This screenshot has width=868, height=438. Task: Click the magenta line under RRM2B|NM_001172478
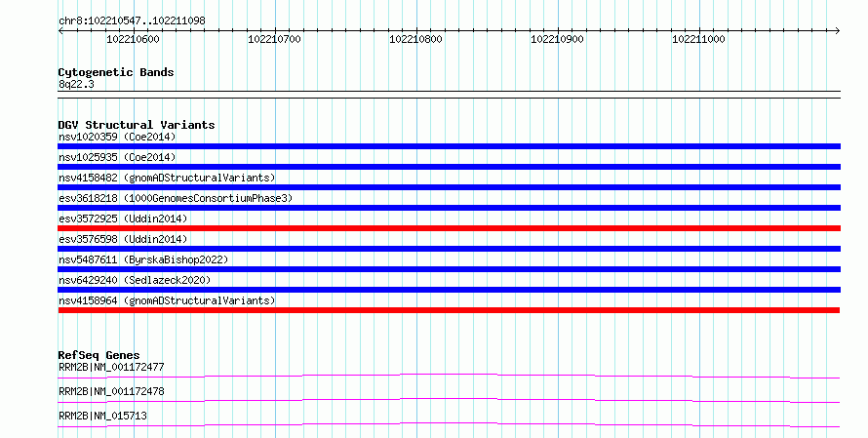pyautogui.click(x=449, y=400)
